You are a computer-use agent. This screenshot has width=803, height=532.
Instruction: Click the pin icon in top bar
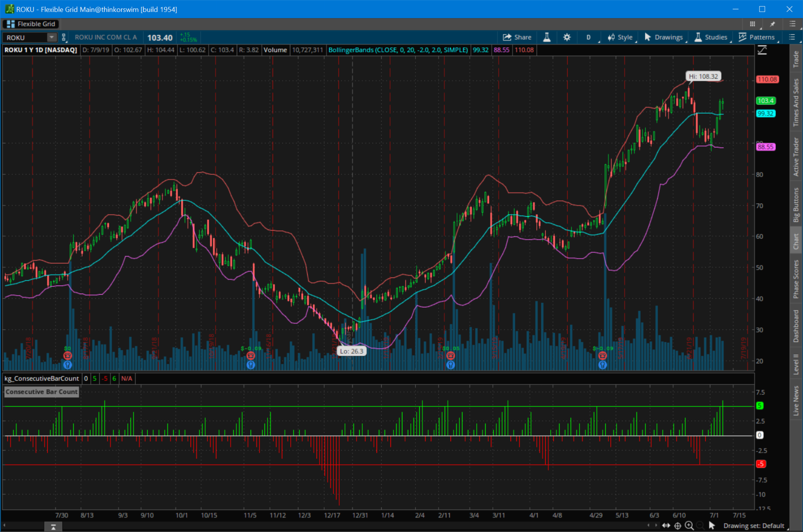click(772, 24)
